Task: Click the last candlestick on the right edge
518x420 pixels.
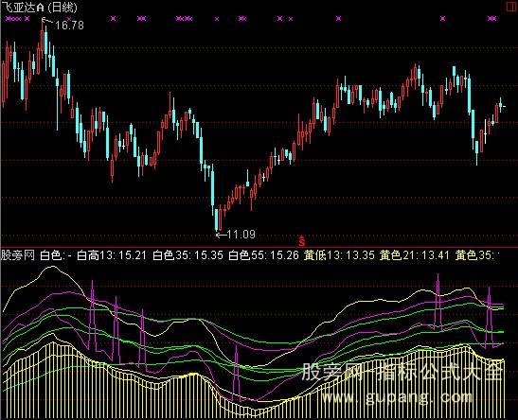Action: coord(505,106)
